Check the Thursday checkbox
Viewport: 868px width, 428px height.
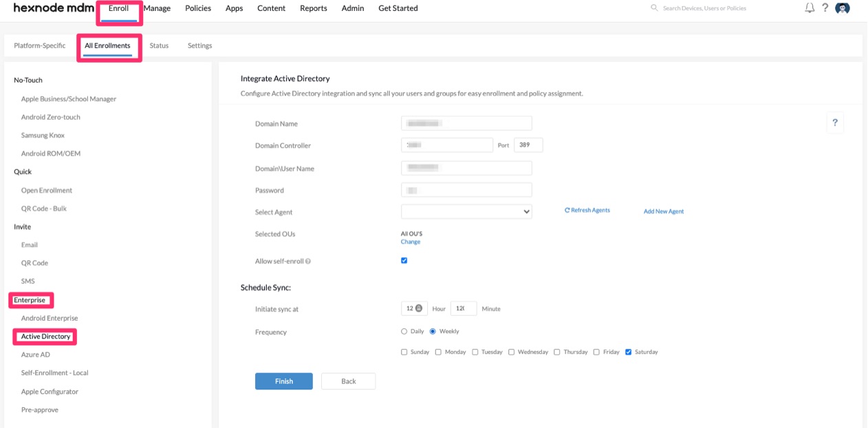(x=558, y=352)
